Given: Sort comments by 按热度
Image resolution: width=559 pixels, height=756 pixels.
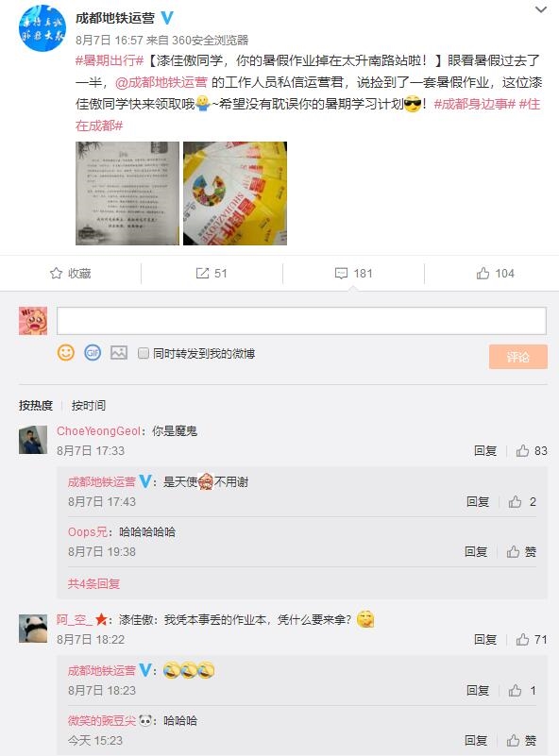Looking at the screenshot, I should [36, 406].
